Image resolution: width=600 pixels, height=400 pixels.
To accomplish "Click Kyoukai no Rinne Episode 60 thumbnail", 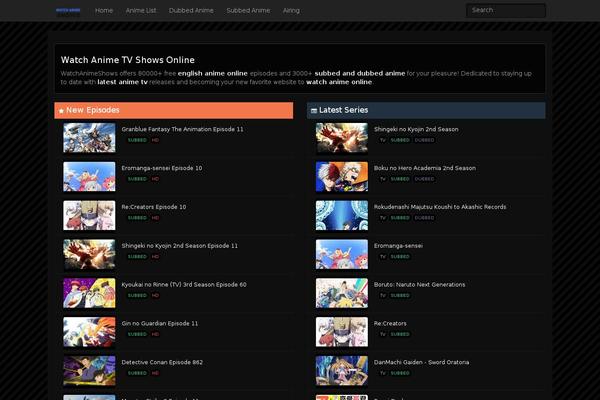I will [89, 293].
